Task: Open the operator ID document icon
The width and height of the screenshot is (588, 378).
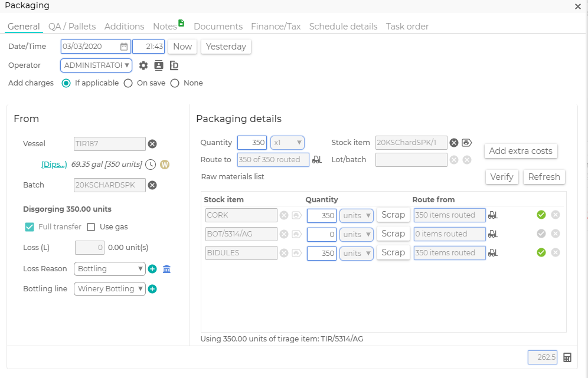Action: tap(174, 65)
